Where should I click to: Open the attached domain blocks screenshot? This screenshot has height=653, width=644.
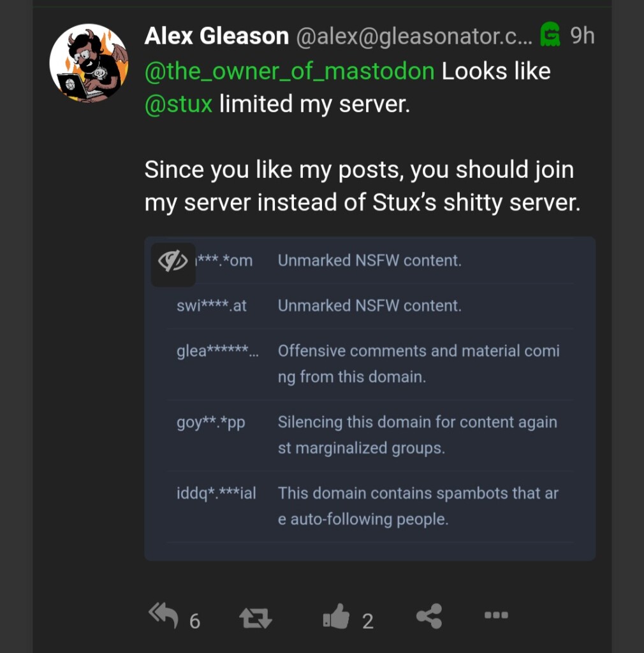click(370, 399)
